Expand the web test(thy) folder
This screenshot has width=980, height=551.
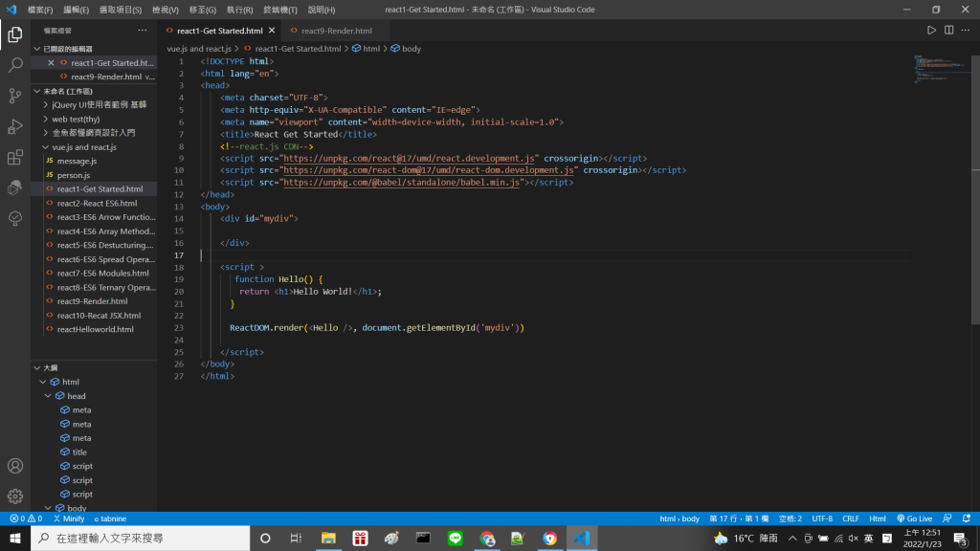pyautogui.click(x=46, y=119)
